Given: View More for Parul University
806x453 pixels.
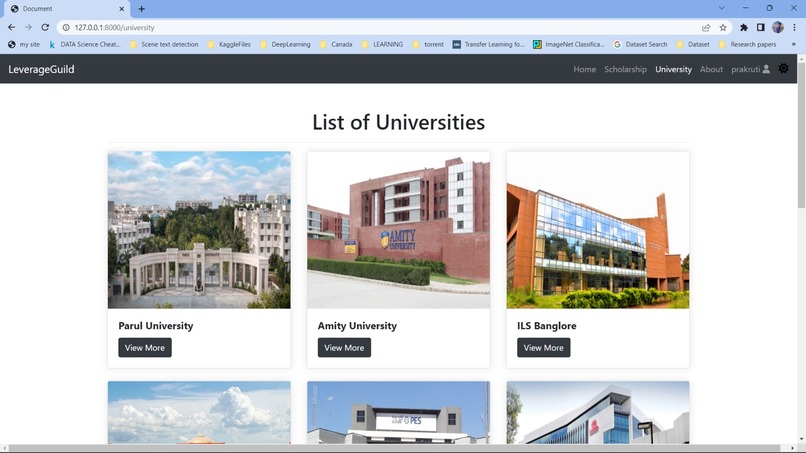Looking at the screenshot, I should pyautogui.click(x=145, y=348).
